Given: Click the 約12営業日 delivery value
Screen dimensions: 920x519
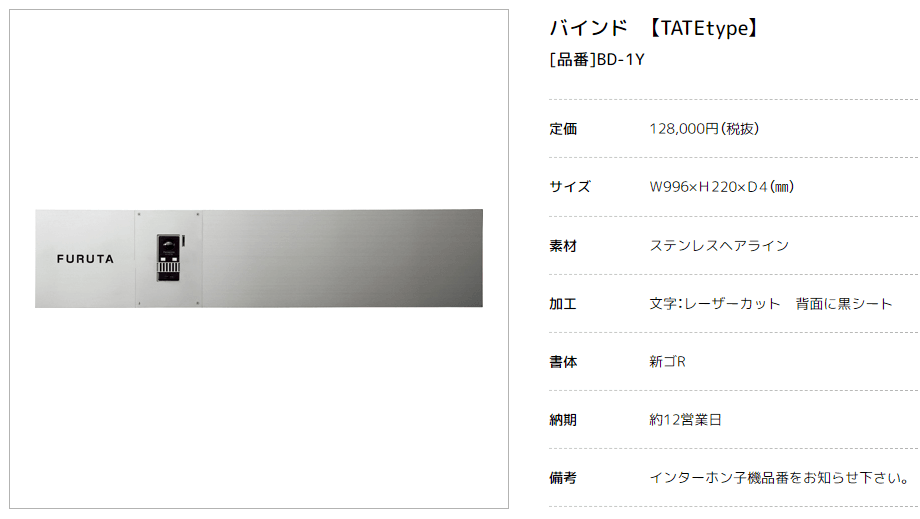Looking at the screenshot, I should pos(685,419).
